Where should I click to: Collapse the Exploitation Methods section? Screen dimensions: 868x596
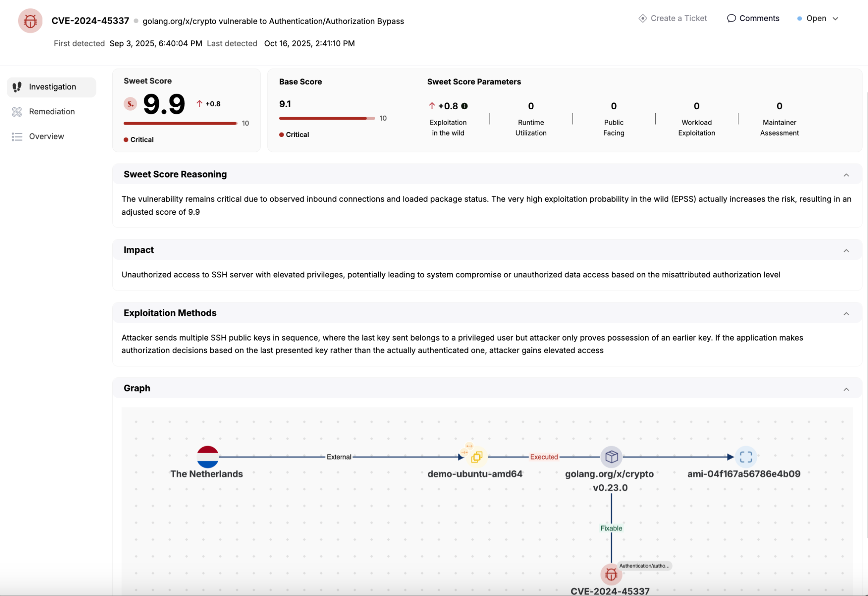[846, 313]
